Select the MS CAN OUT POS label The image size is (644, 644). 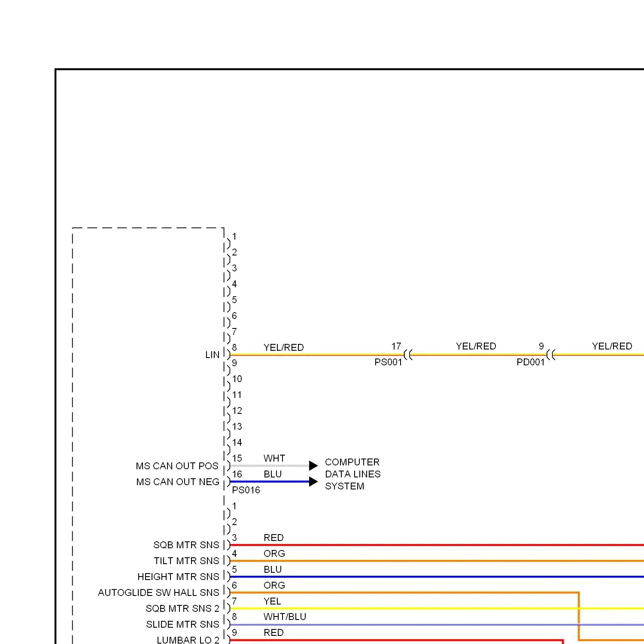click(177, 466)
